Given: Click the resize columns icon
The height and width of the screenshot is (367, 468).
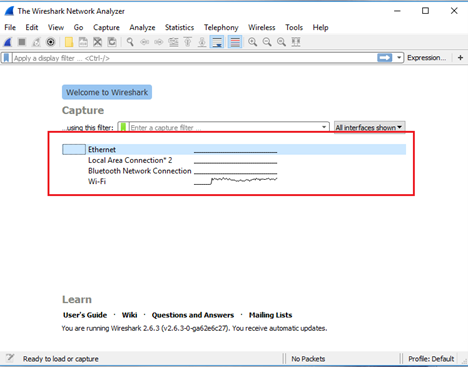Looking at the screenshot, I should [x=296, y=42].
